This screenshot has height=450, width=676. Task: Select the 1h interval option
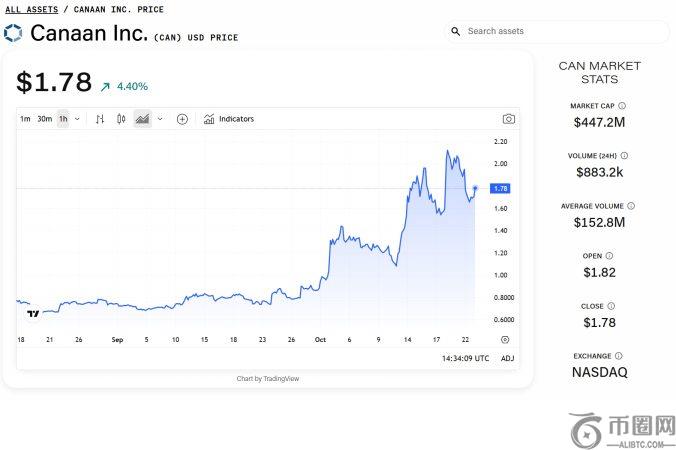point(63,119)
